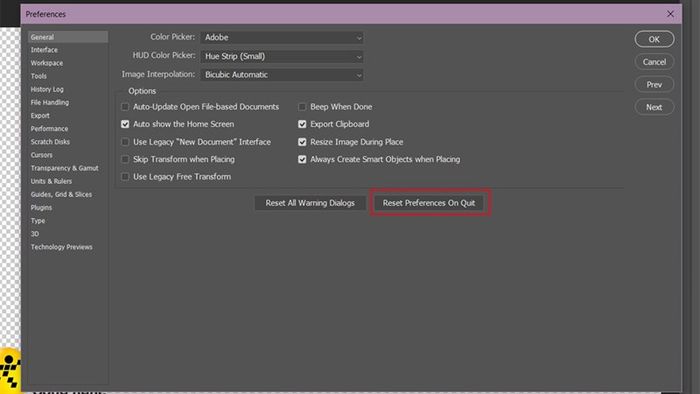Open the Performance preferences category
Screen dimensions: 700x394
[50, 129]
